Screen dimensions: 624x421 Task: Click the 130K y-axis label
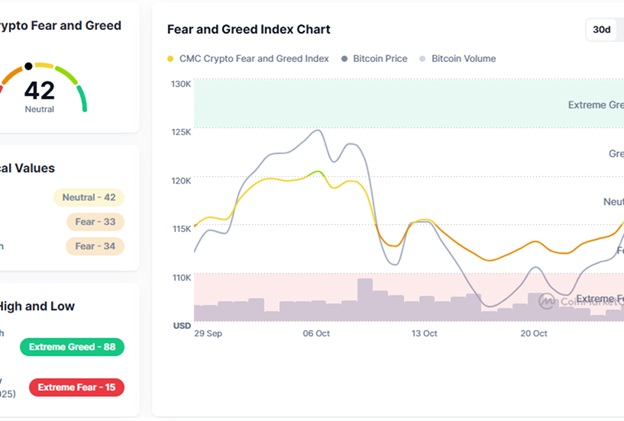tap(181, 84)
